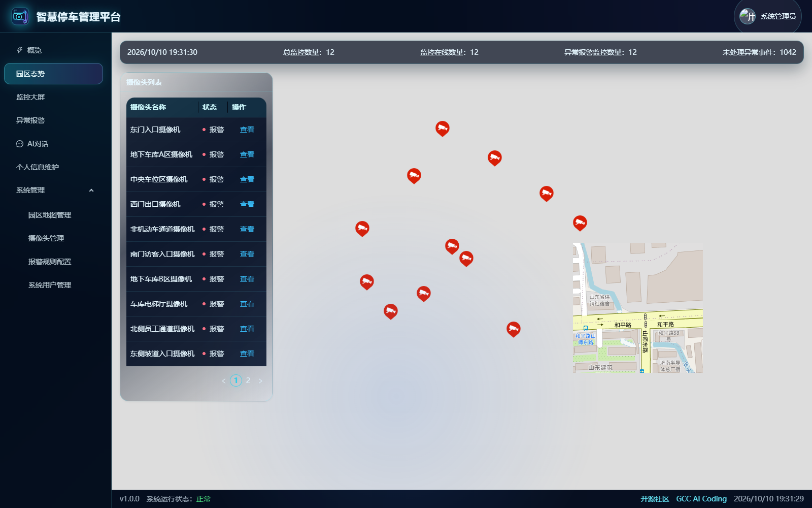Click the lightning icon beside 概览
Viewport: 812px width, 508px height.
(20, 50)
